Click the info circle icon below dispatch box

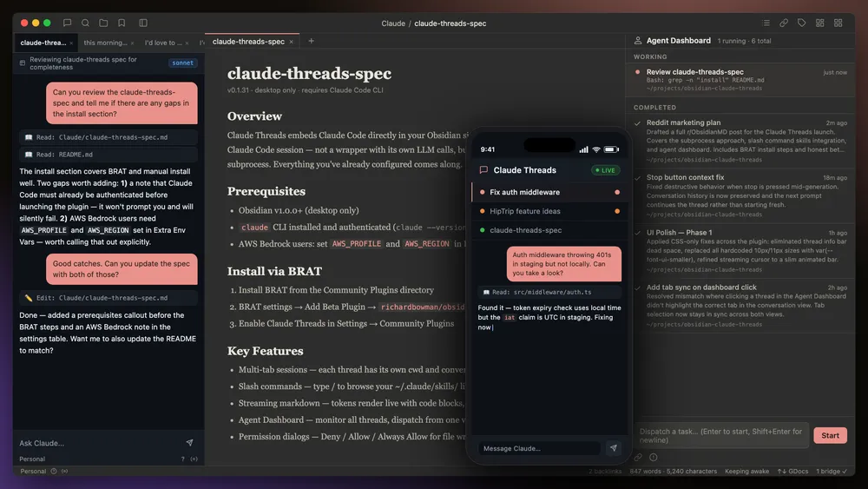pyautogui.click(x=654, y=458)
